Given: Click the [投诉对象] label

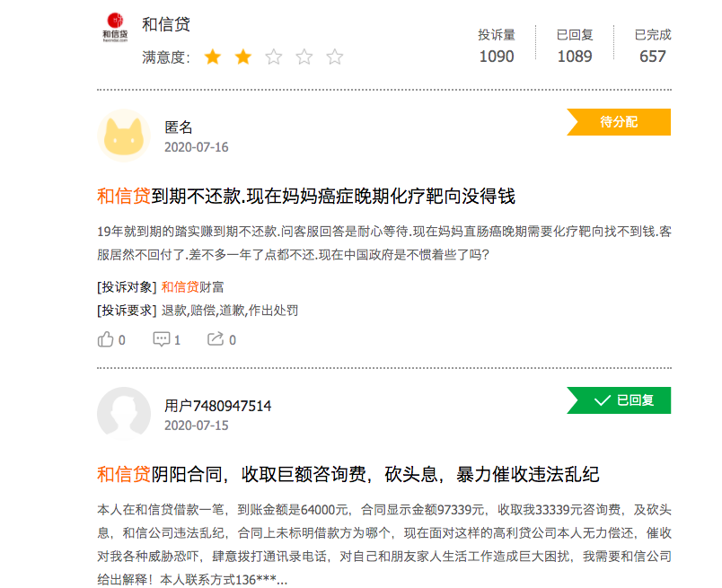Looking at the screenshot, I should click(128, 287).
